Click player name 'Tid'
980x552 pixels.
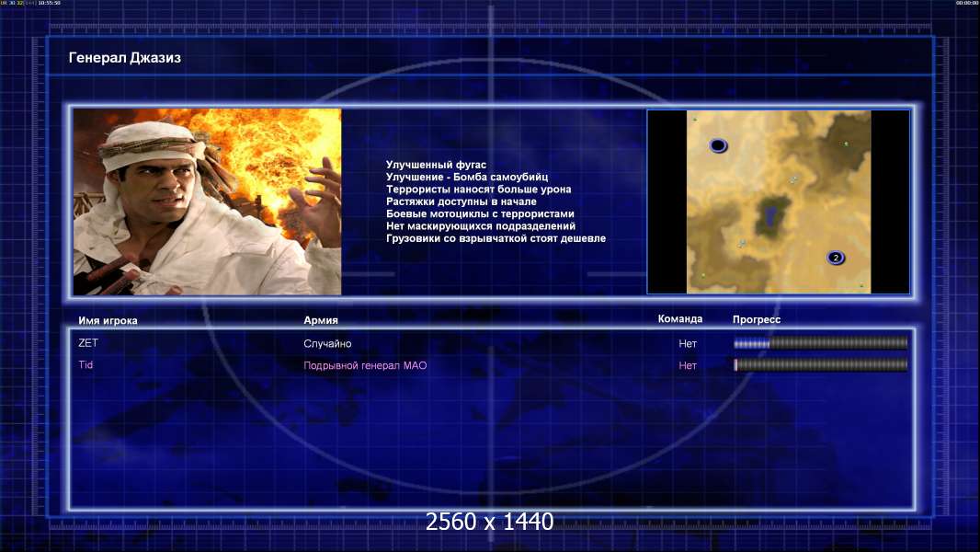[85, 364]
